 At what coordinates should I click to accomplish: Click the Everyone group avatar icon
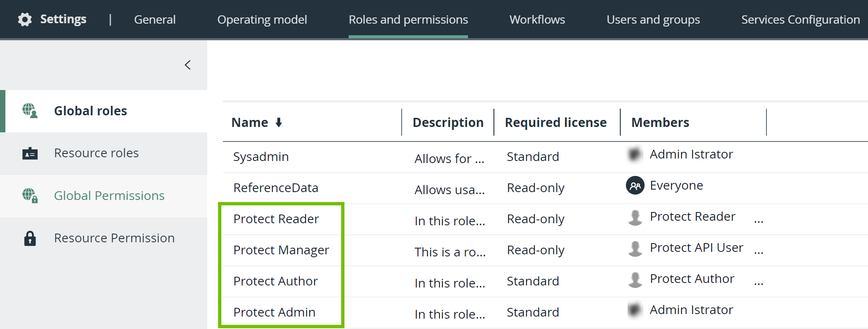pos(635,185)
